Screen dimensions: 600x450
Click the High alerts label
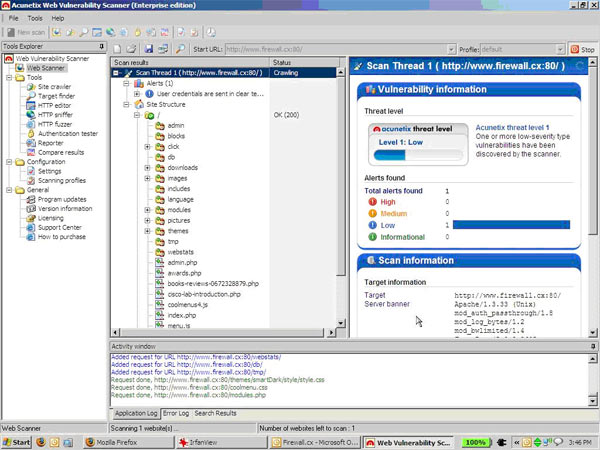tap(388, 202)
